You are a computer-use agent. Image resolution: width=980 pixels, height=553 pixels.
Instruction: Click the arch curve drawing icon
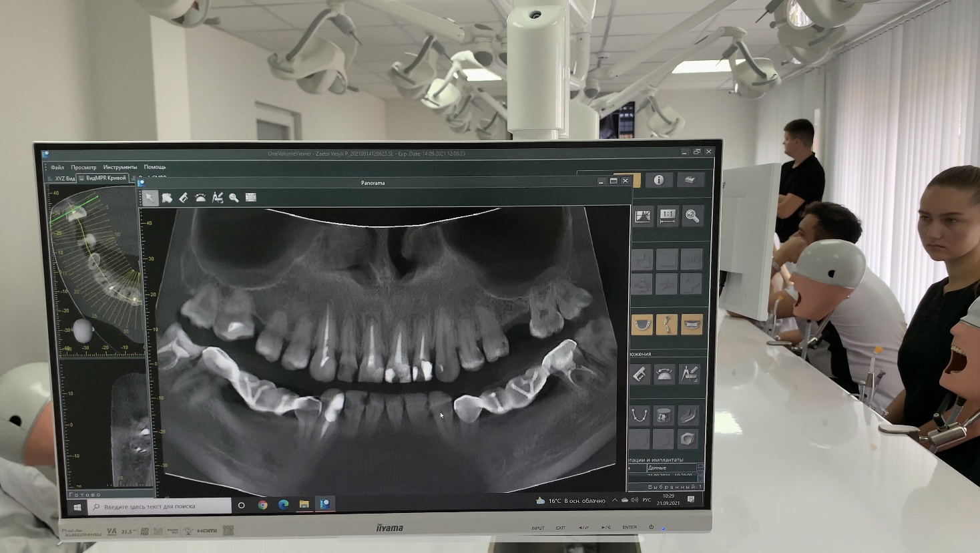pyautogui.click(x=640, y=415)
